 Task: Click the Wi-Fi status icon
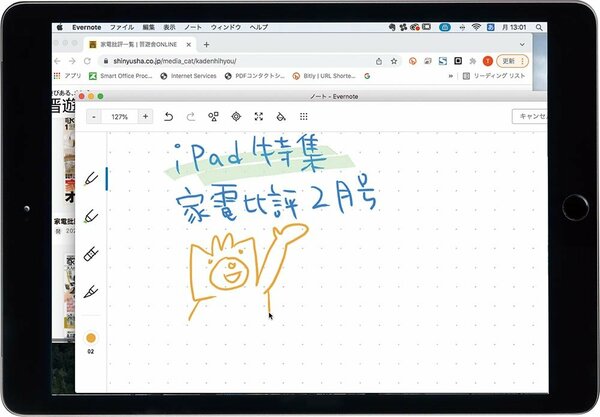point(476,27)
